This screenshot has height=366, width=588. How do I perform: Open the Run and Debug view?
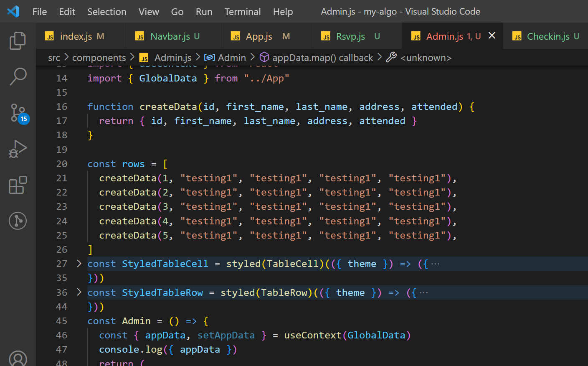pyautogui.click(x=18, y=149)
